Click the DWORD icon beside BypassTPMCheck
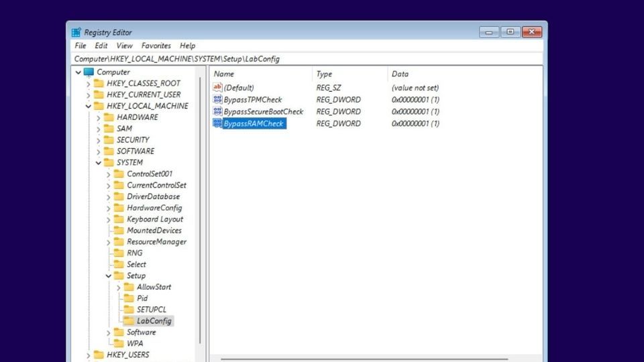The height and width of the screenshot is (362, 644). (x=217, y=99)
